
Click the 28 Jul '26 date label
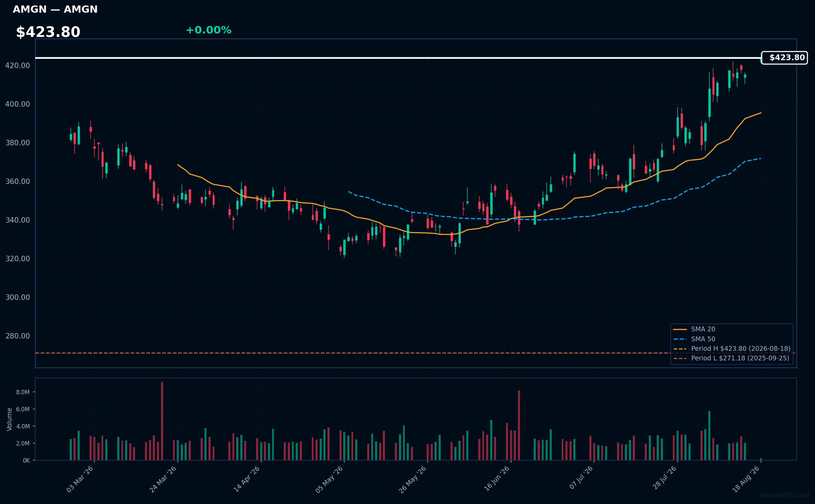click(665, 477)
